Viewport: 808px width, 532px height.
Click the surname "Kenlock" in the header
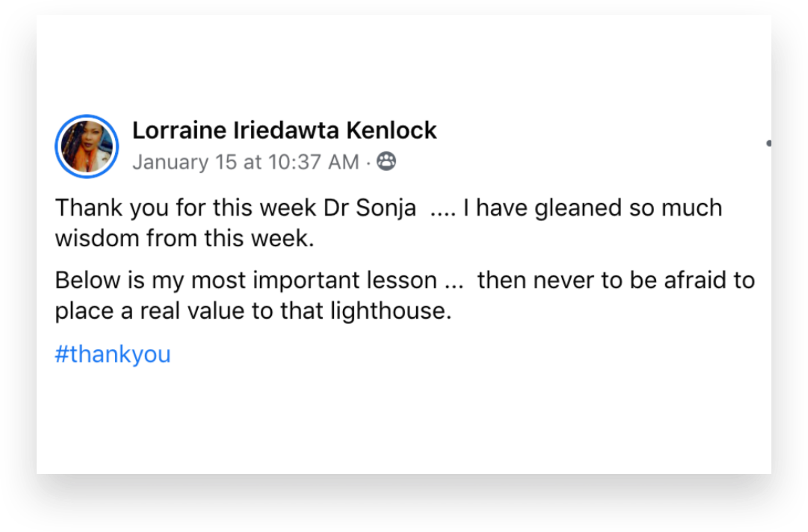(391, 130)
